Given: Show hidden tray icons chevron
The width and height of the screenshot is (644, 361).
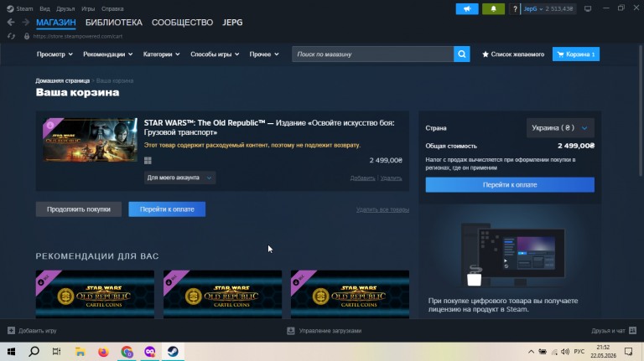Looking at the screenshot, I should 531,352.
